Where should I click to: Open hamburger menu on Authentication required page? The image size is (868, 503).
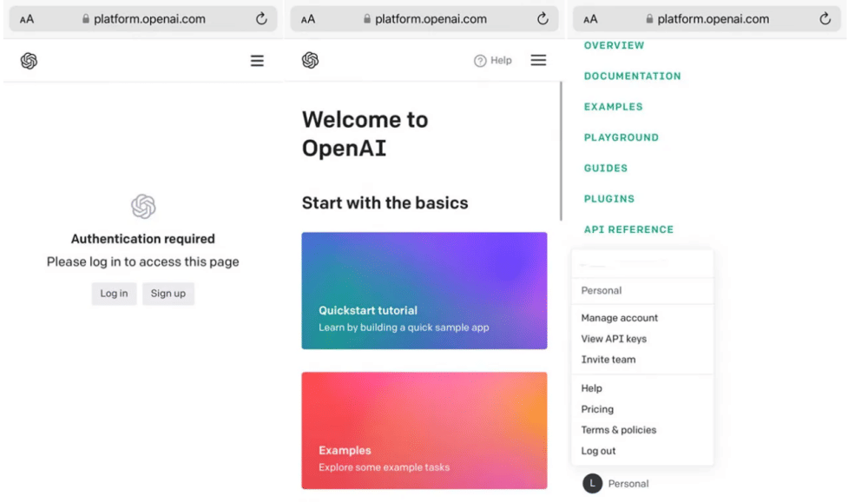pos(257,61)
